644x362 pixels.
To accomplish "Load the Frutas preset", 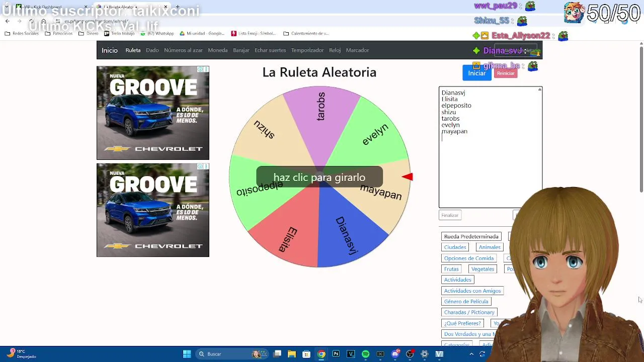I will 451,269.
